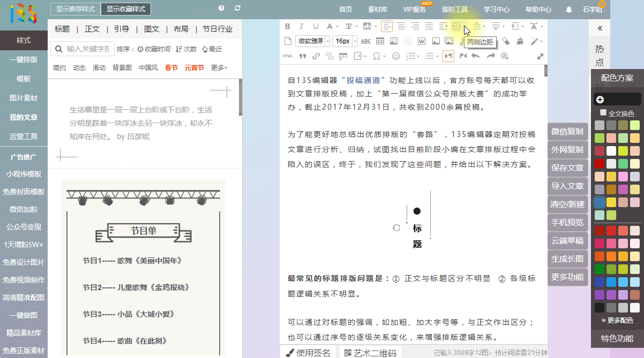The width and height of the screenshot is (644, 358).
Task: Switch to HTML source view
Action: [287, 56]
